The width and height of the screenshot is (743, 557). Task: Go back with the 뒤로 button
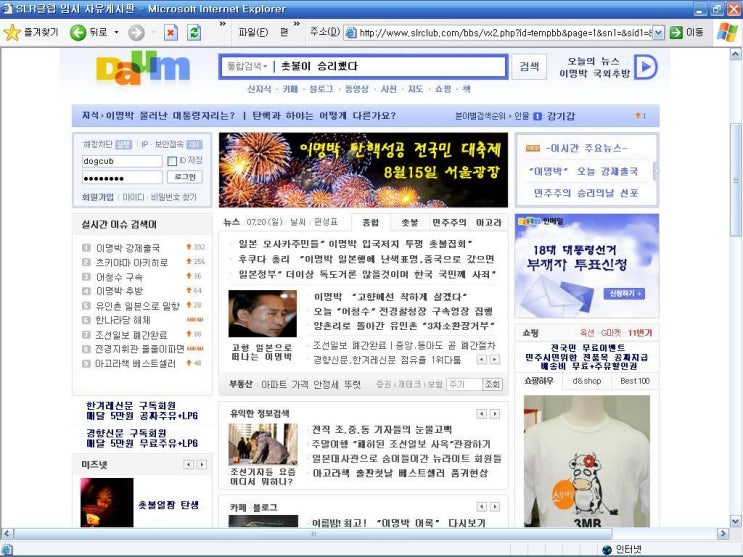point(88,32)
